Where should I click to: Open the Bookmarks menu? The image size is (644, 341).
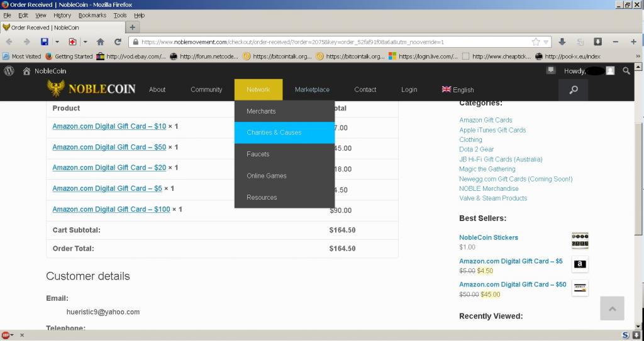(92, 15)
